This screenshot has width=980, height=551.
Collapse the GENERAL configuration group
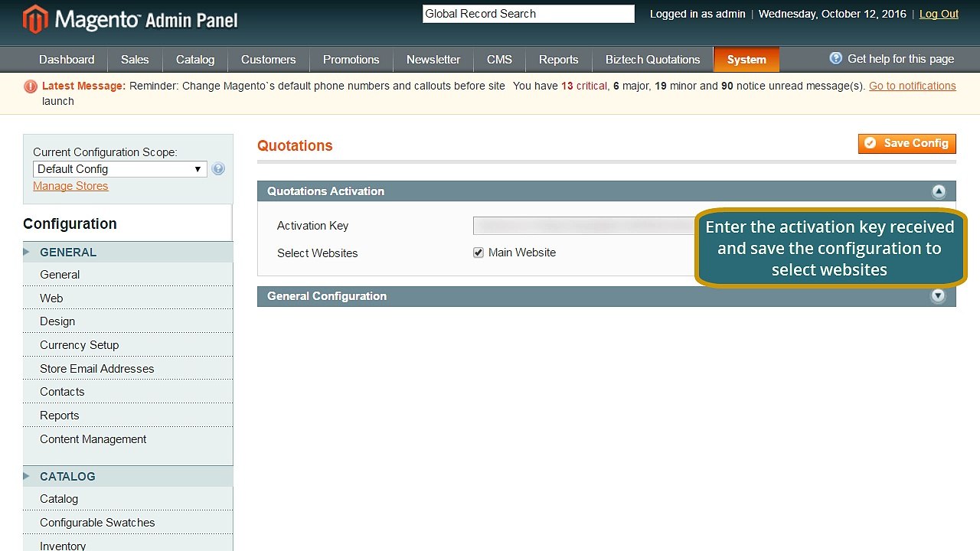pos(128,252)
